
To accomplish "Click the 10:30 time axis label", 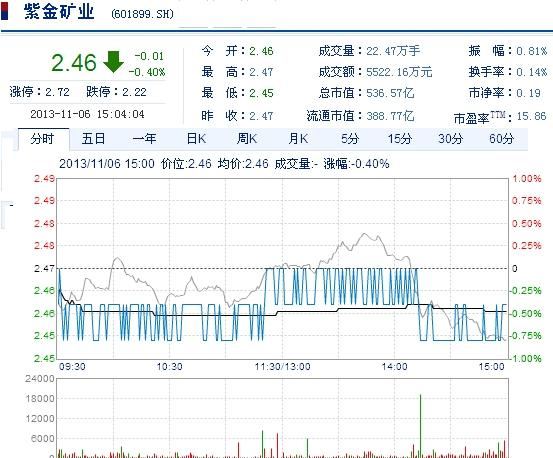I will click(169, 367).
